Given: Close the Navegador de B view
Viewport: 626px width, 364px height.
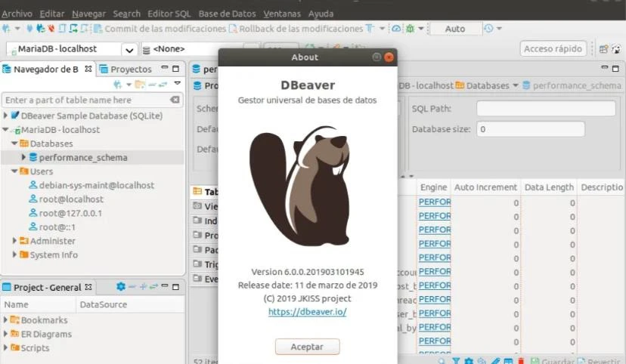Looking at the screenshot, I should [x=88, y=69].
